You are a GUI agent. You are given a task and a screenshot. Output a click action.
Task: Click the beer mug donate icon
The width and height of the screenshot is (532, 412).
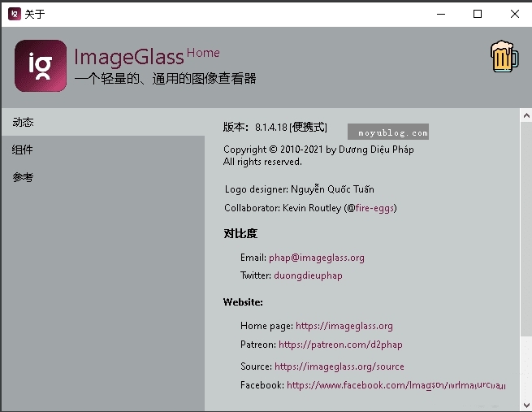pos(504,57)
